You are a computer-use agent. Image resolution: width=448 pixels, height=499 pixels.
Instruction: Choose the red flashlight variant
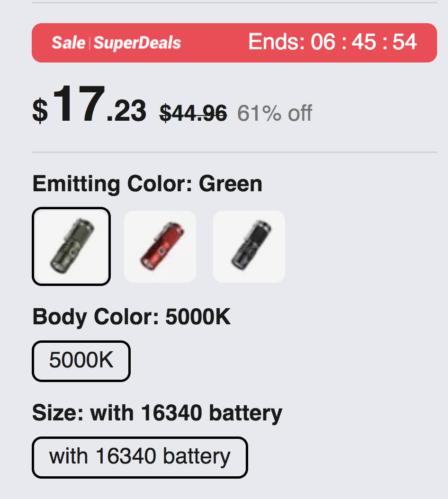160,247
